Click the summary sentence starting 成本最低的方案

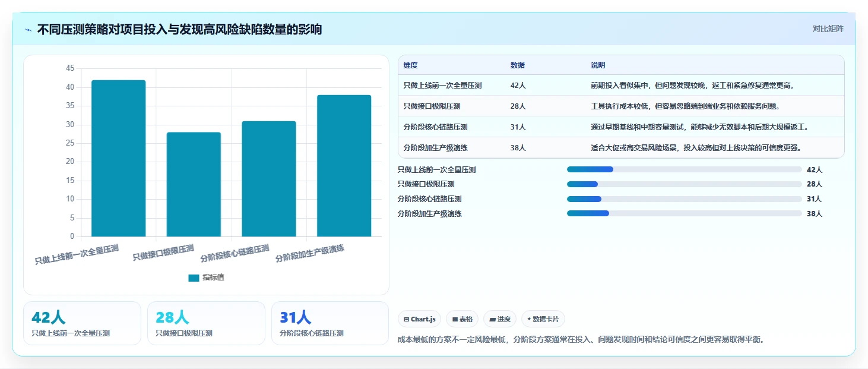click(581, 340)
